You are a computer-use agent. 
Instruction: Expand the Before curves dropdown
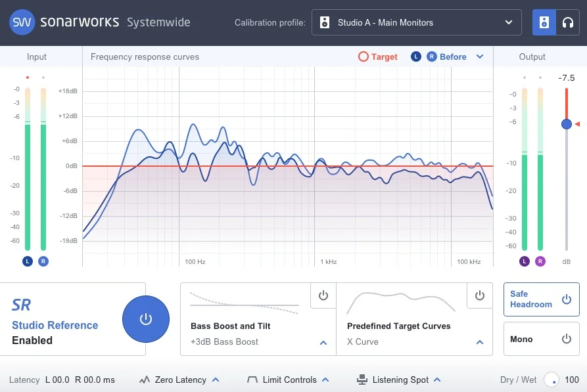tap(480, 56)
